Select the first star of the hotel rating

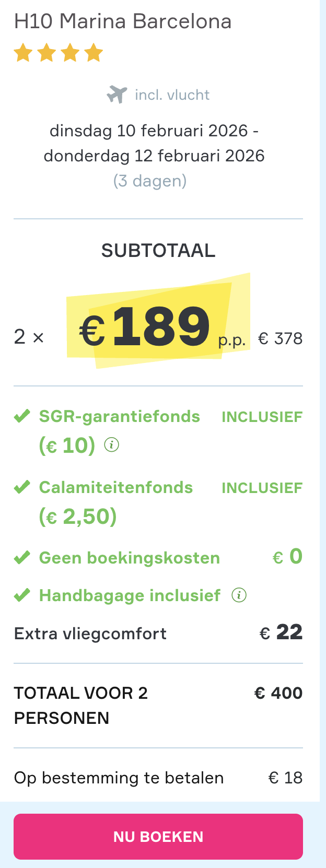[x=24, y=52]
